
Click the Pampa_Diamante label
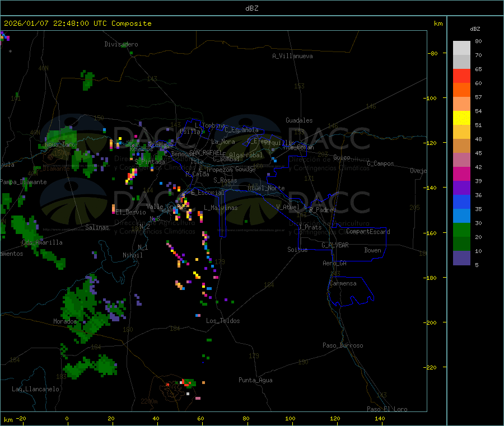24,182
